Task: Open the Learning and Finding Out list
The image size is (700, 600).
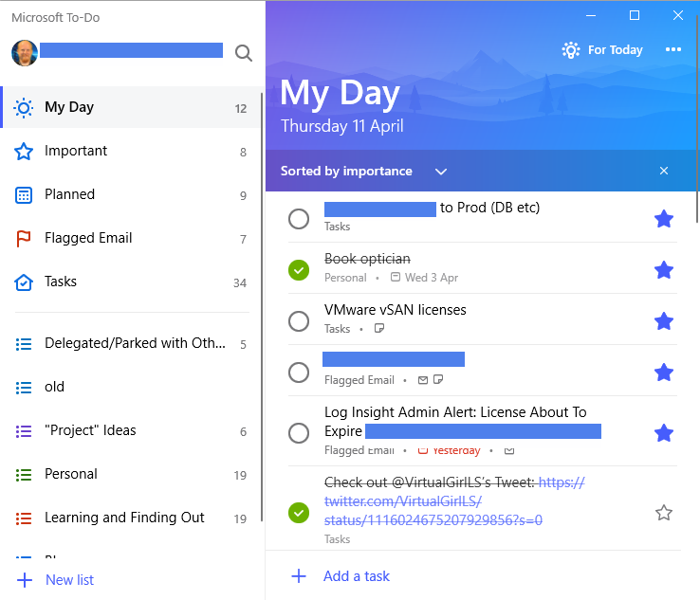Action: coord(131,518)
